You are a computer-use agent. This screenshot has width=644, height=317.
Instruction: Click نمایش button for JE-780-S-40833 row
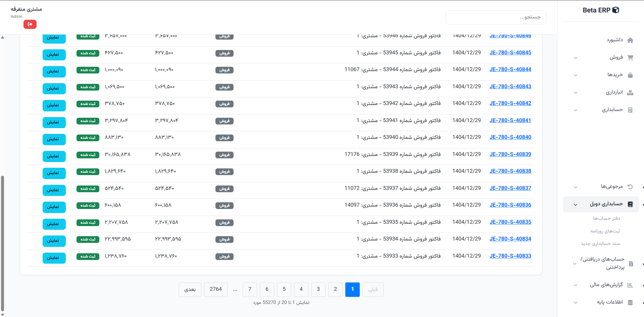click(x=54, y=258)
